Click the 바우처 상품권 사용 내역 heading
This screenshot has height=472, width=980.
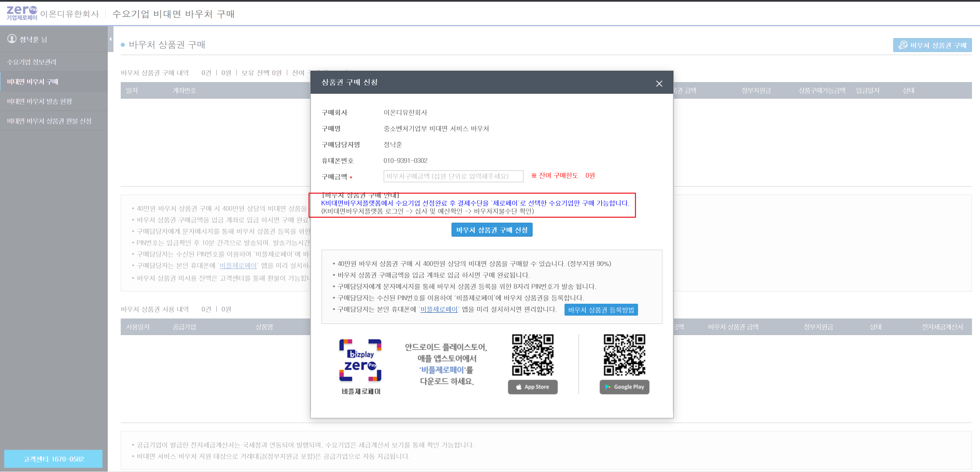pyautogui.click(x=155, y=309)
